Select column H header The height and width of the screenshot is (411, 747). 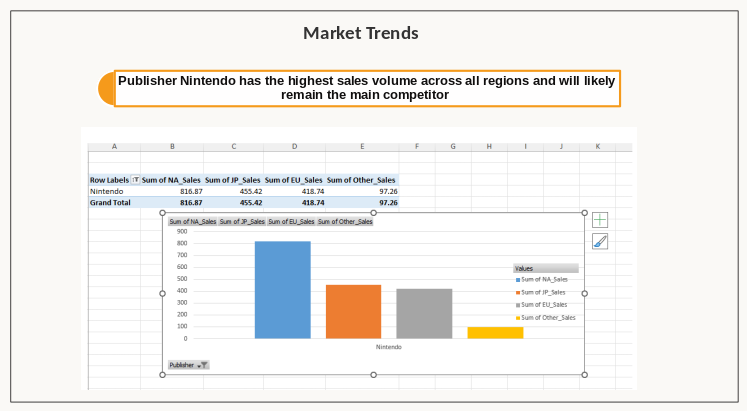click(489, 147)
